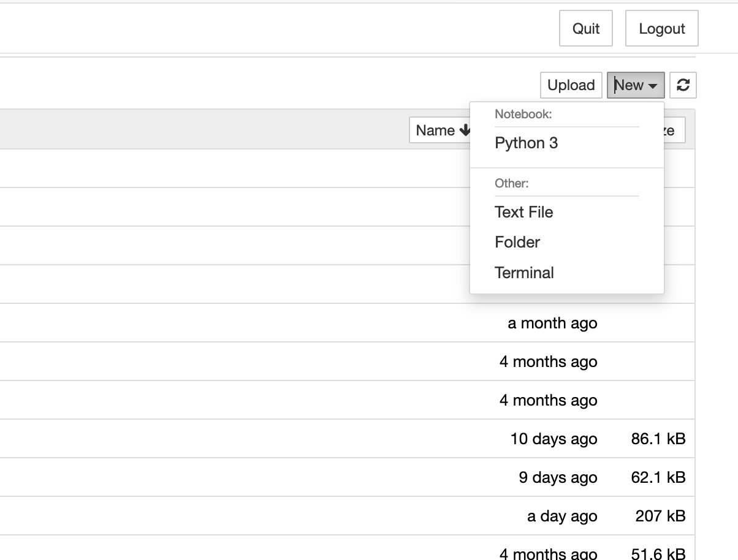
Task: Click the Quit button
Action: pos(585,28)
